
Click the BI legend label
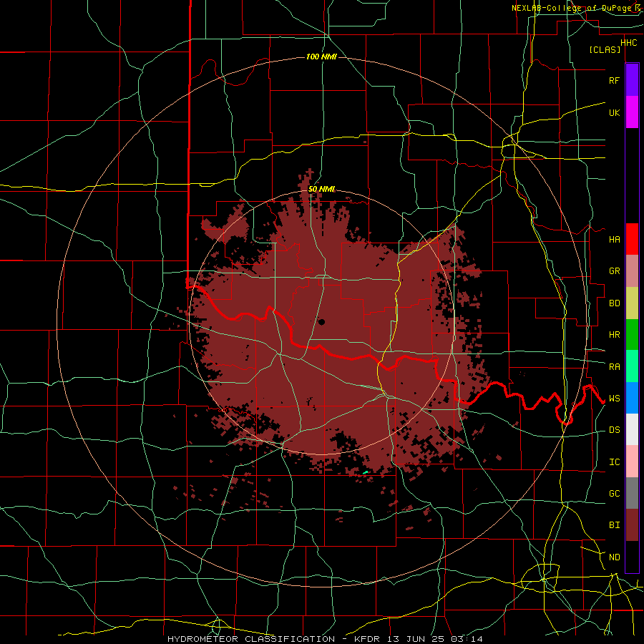point(614,525)
